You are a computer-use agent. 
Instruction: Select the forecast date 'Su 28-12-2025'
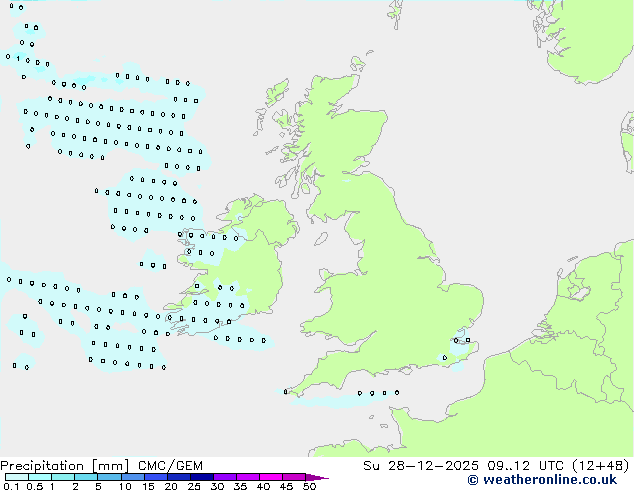pos(421,466)
